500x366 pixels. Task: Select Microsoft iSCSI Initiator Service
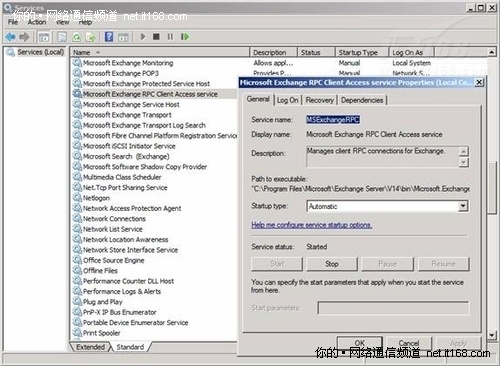pos(129,146)
